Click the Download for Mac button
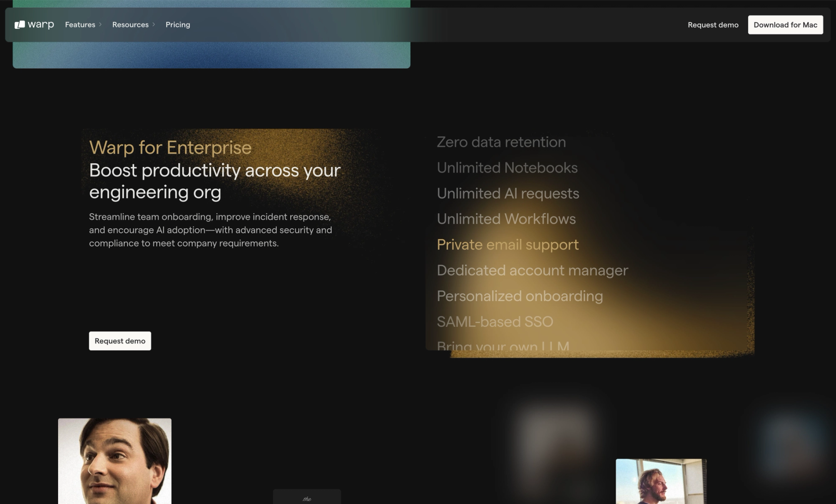836x504 pixels. pyautogui.click(x=785, y=25)
